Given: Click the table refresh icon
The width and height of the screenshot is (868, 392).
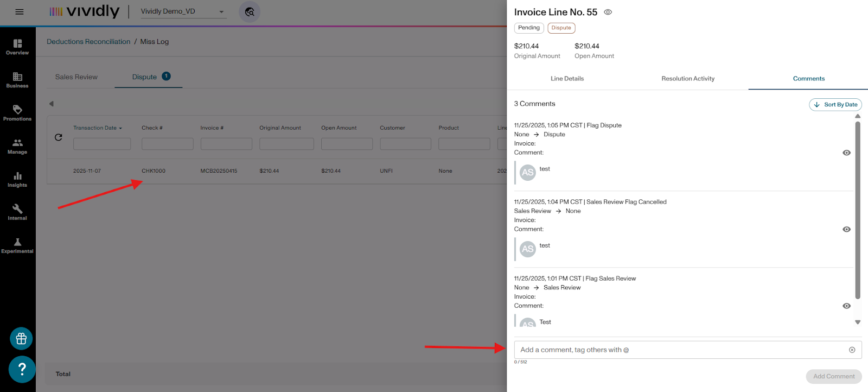Looking at the screenshot, I should tap(59, 137).
